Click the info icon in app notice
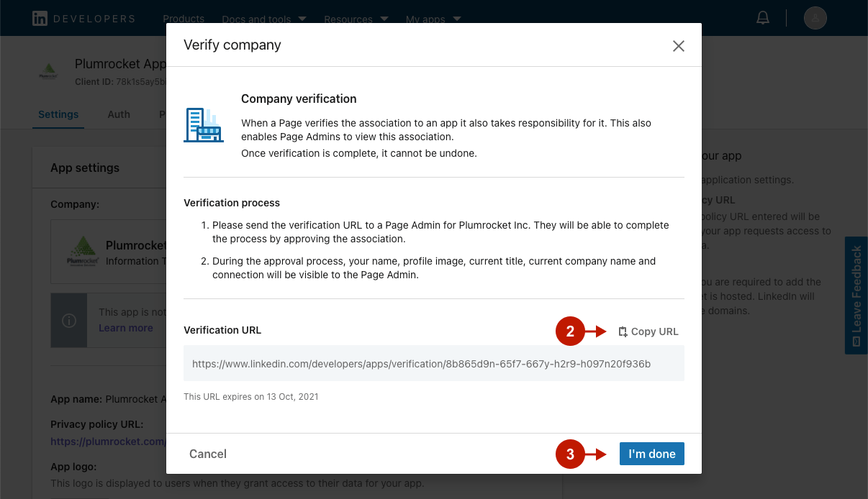The height and width of the screenshot is (499, 868). point(69,320)
